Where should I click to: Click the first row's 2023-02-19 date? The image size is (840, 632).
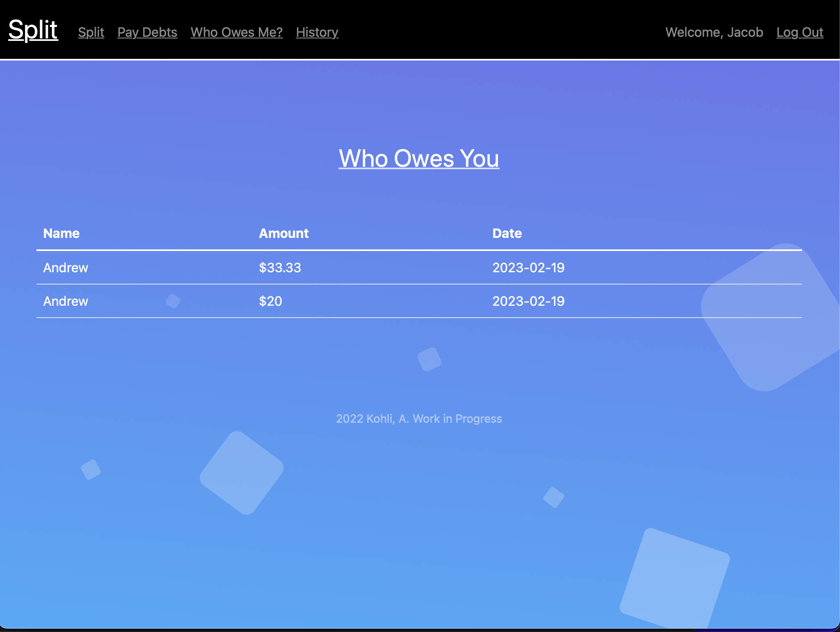tap(528, 268)
